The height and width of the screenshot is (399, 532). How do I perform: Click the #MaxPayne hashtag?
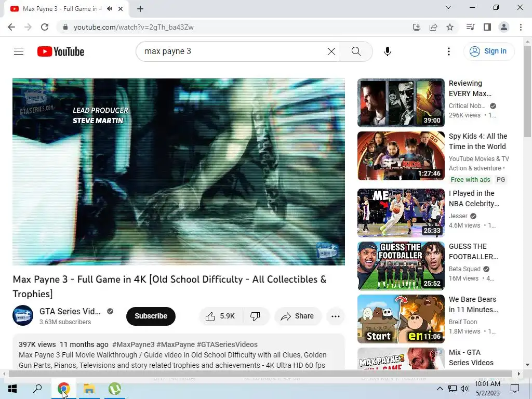(x=176, y=344)
